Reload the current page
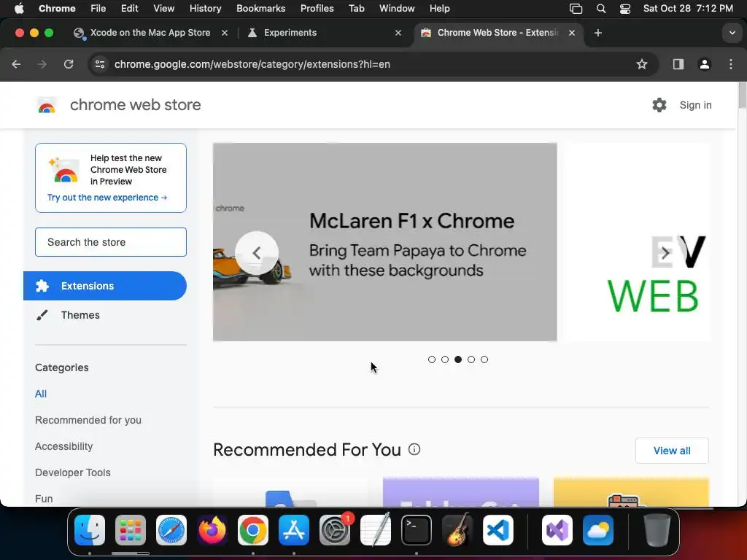747x560 pixels. coord(69,64)
